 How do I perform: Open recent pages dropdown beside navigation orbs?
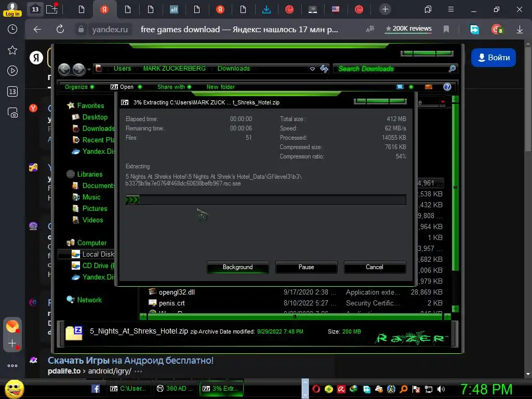pyautogui.click(x=89, y=70)
